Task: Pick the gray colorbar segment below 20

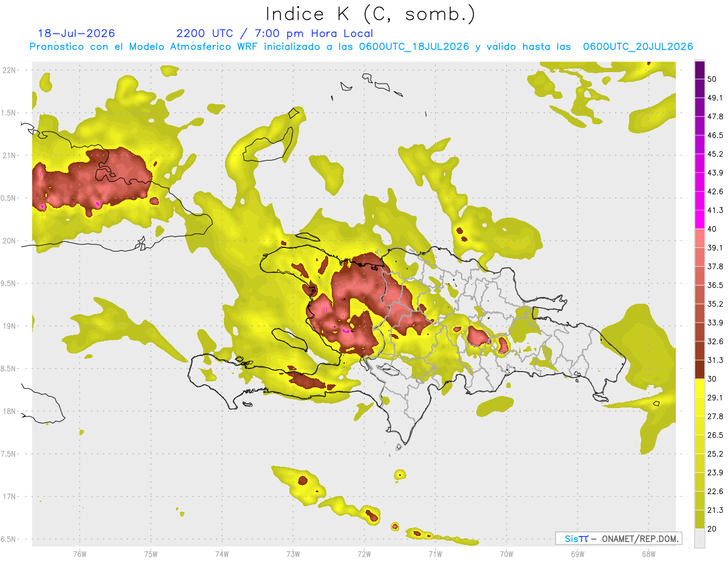Action: click(699, 538)
